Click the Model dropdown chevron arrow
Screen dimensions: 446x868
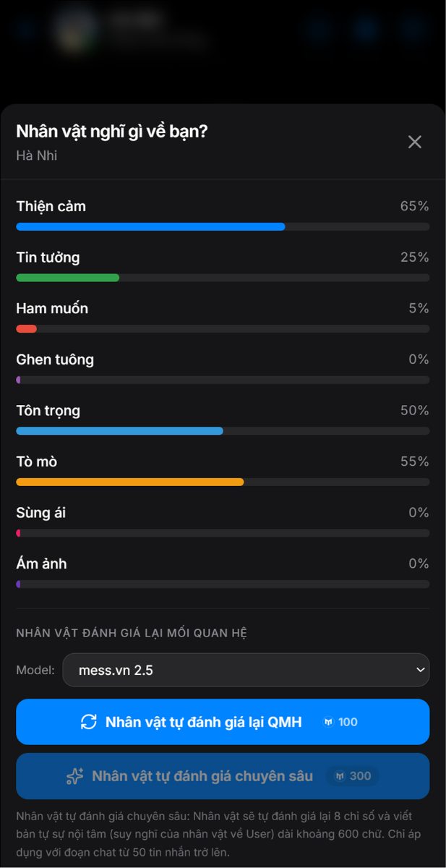(x=420, y=670)
